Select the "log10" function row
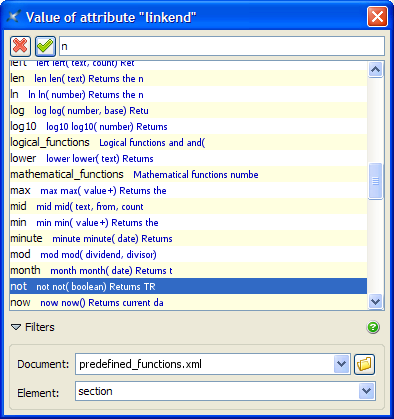Viewport: 394px width, 419px height. click(188, 127)
